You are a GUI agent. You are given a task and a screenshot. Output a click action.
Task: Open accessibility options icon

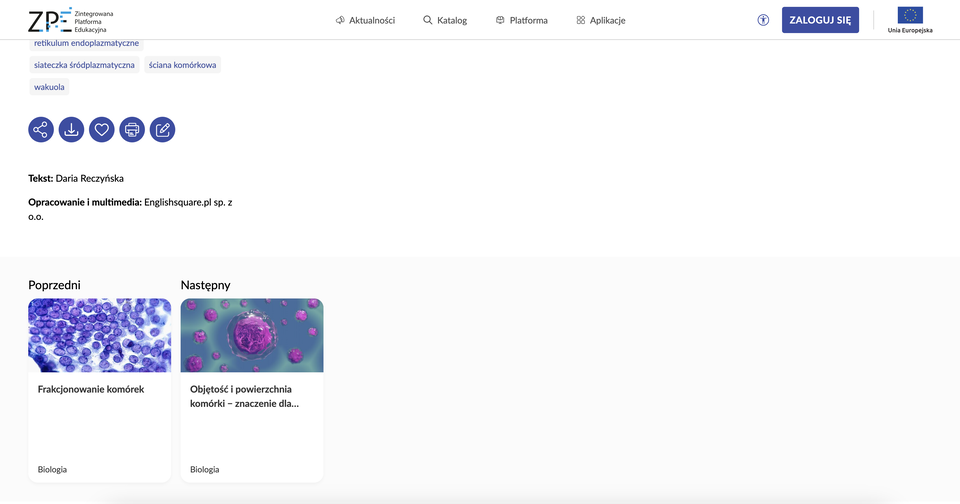763,20
